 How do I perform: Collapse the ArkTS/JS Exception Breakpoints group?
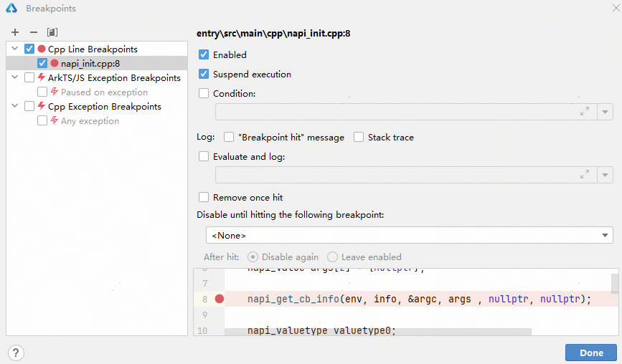15,78
